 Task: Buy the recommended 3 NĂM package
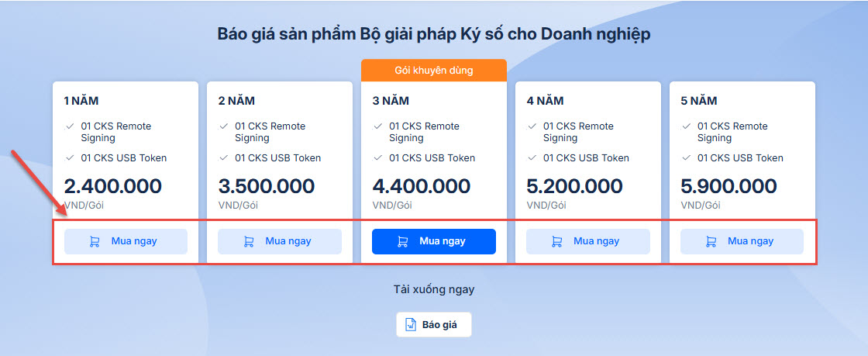point(433,241)
